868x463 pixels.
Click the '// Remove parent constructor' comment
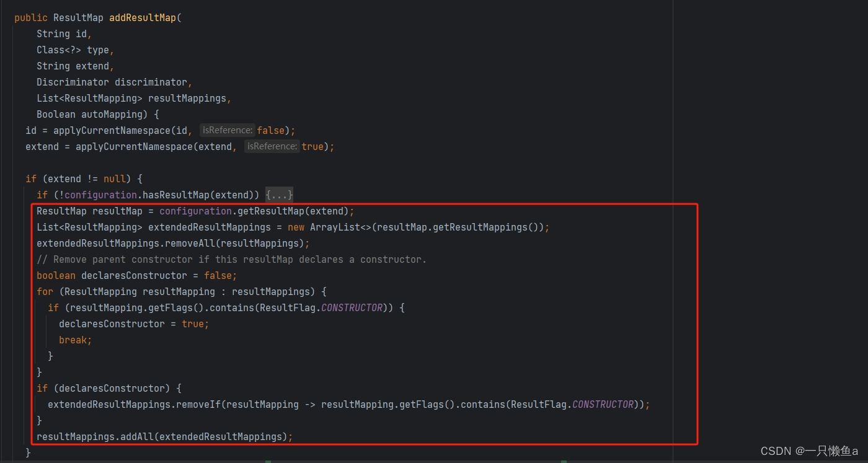coord(231,260)
